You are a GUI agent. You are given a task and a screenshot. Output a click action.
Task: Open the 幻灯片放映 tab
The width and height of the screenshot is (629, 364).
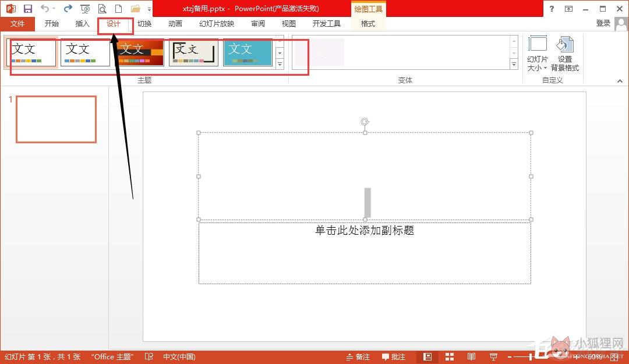pos(217,24)
